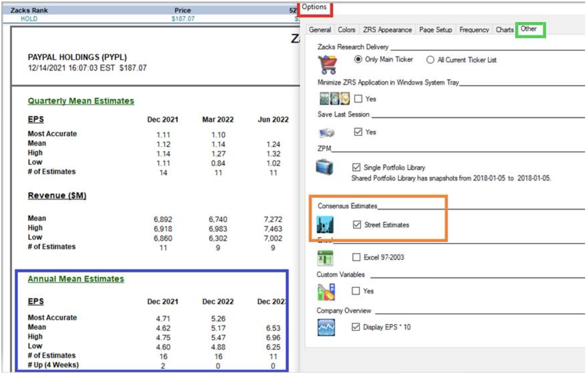This screenshot has width=588, height=375.
Task: Click the $187.07 price value in header
Action: coord(183,19)
